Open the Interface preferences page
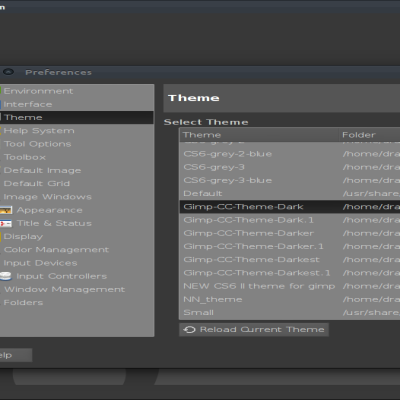400x400 pixels. coord(28,104)
